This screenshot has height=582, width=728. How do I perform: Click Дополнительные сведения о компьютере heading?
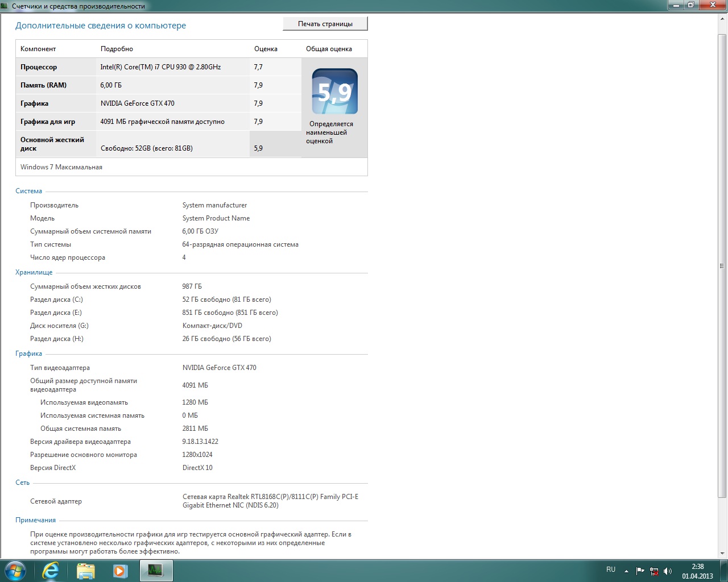[101, 26]
